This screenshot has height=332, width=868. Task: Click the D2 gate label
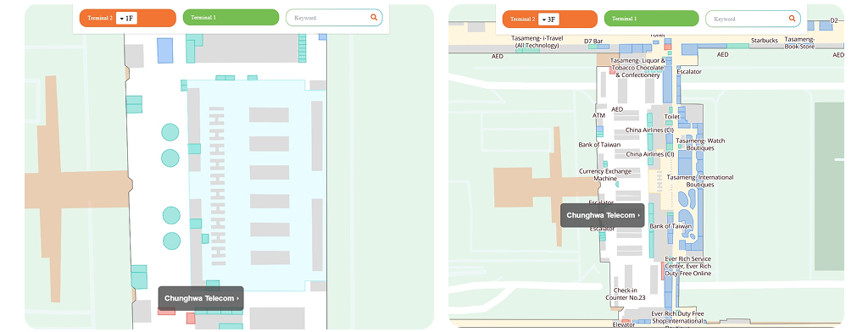point(834,20)
